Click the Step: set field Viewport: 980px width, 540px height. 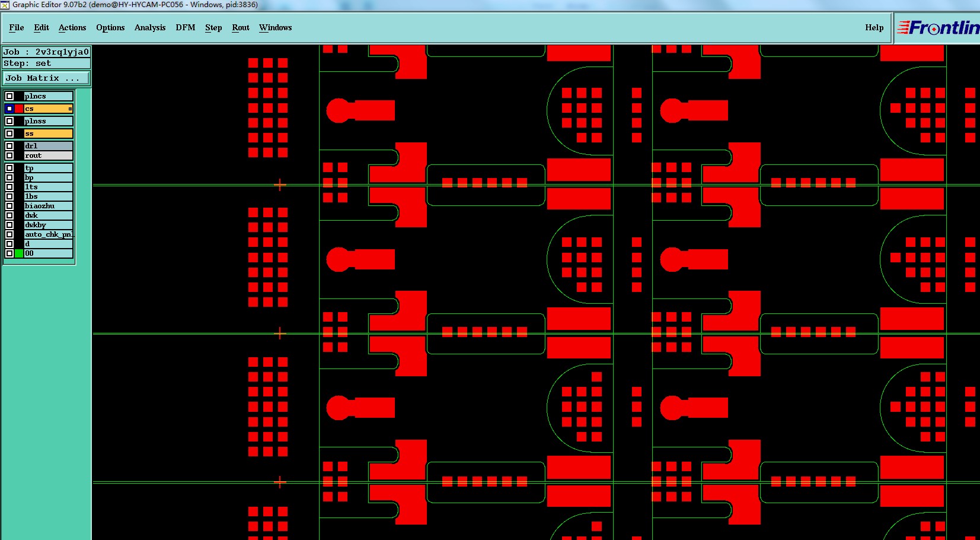pyautogui.click(x=46, y=63)
